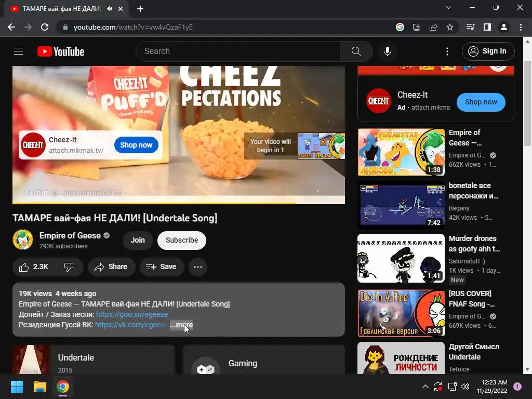Image resolution: width=532 pixels, height=399 pixels.
Task: Open the 1:38 Empire of Geese thumbnail
Action: click(401, 152)
